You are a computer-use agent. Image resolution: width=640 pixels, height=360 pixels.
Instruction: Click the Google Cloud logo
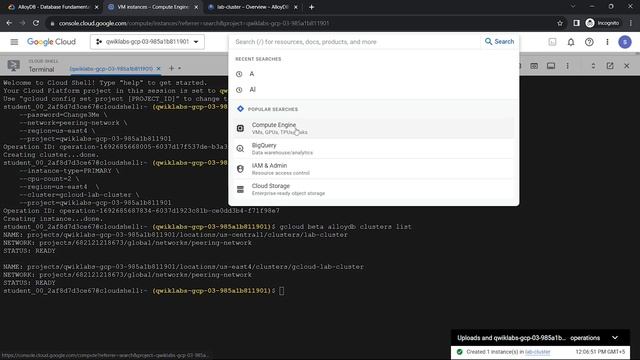coord(51,42)
